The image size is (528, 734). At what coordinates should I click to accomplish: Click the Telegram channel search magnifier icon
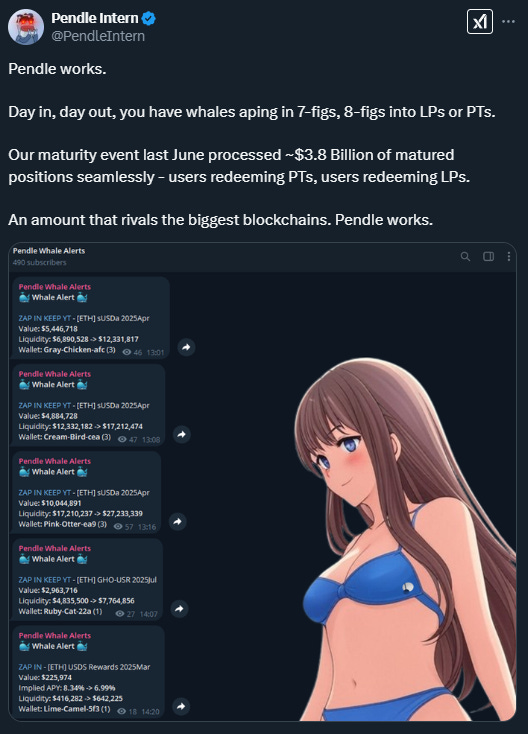click(x=465, y=257)
